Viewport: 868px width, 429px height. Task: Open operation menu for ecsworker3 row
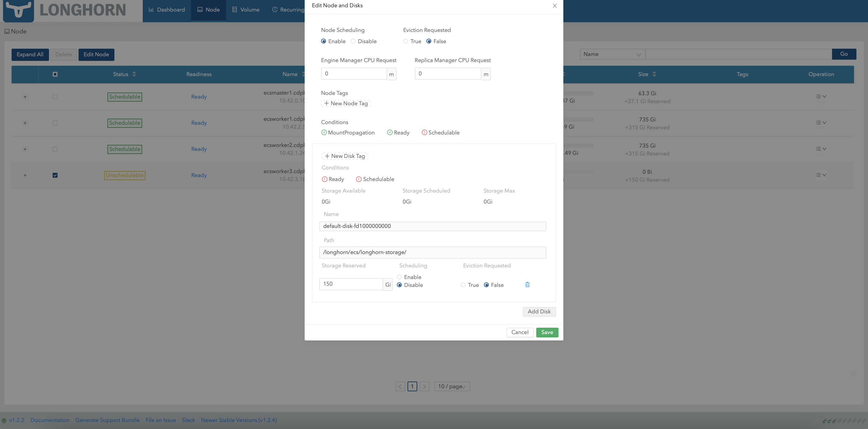821,175
